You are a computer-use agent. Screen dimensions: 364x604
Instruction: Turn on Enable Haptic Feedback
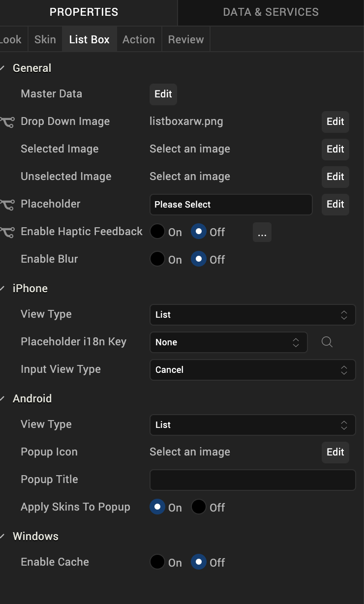click(x=157, y=232)
